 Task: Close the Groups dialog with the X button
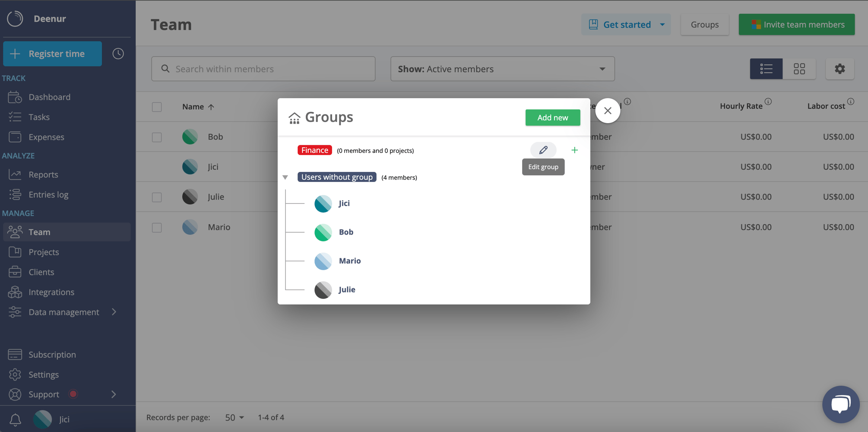(x=608, y=111)
